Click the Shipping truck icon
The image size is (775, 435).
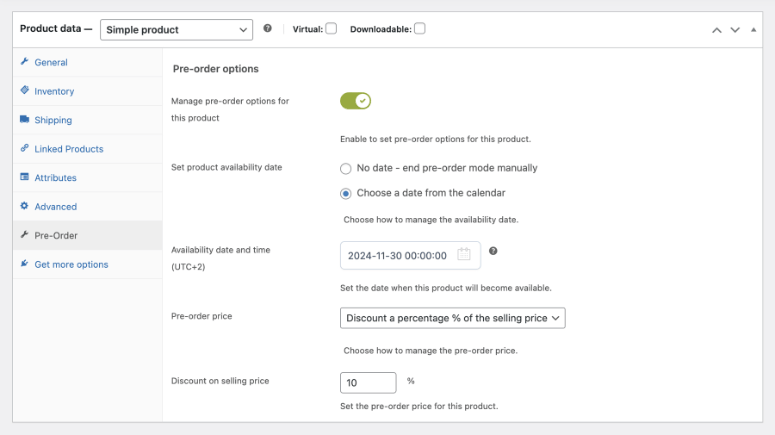24,119
